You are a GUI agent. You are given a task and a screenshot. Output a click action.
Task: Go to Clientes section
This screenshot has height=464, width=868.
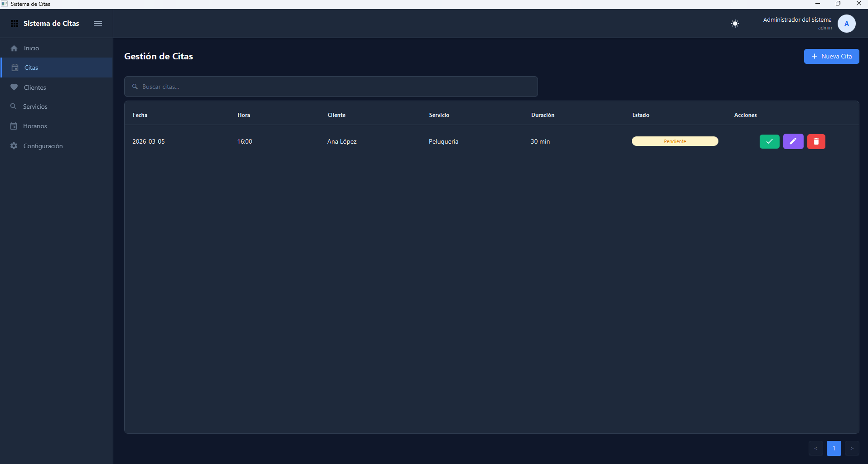pos(35,87)
